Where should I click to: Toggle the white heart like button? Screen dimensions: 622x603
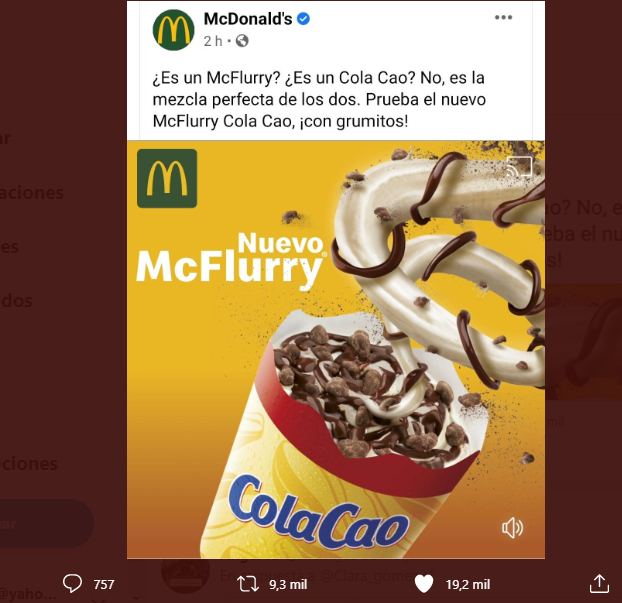423,583
